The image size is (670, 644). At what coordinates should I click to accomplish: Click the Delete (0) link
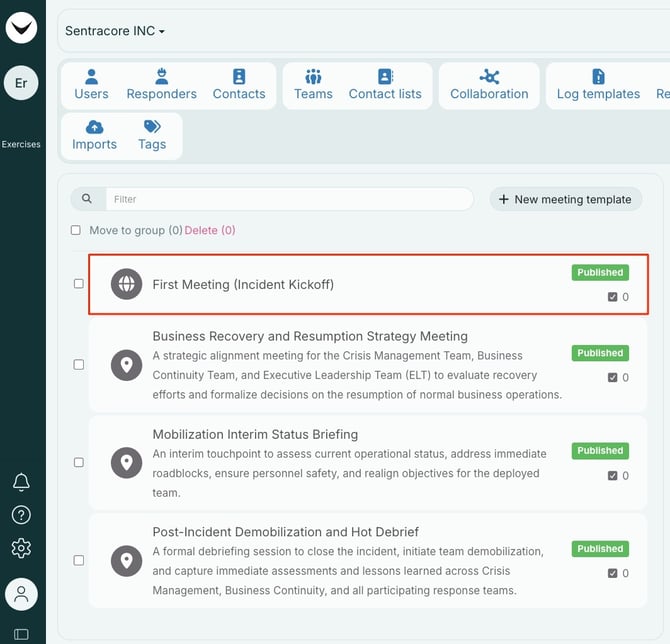click(x=210, y=230)
